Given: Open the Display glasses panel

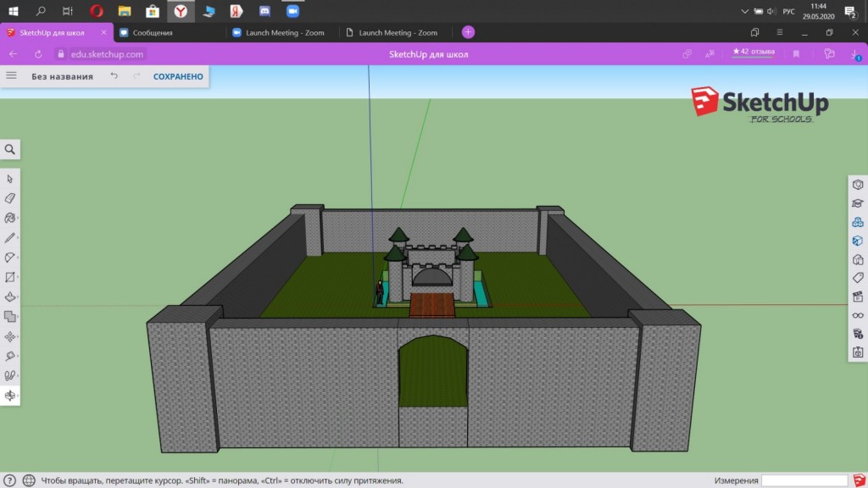Looking at the screenshot, I should point(858,315).
